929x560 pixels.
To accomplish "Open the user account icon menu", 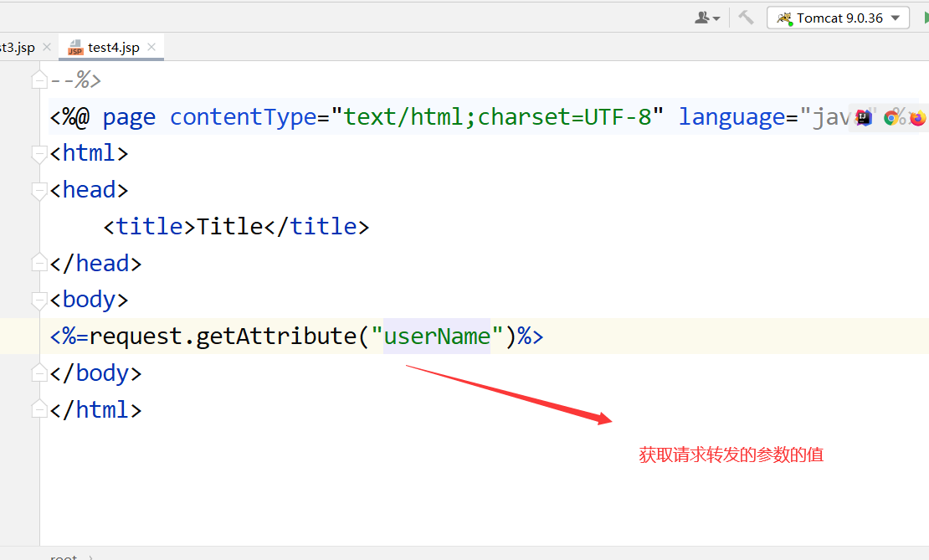I will pos(707,18).
